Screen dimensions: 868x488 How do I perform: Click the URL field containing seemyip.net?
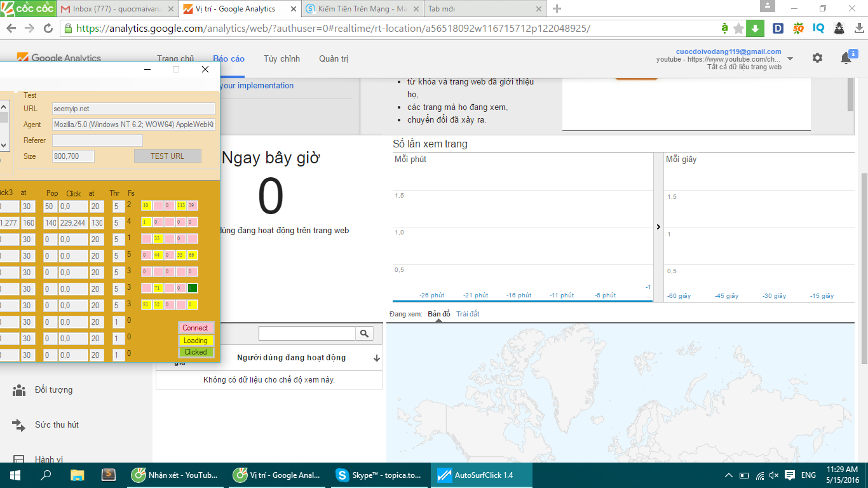click(x=133, y=109)
